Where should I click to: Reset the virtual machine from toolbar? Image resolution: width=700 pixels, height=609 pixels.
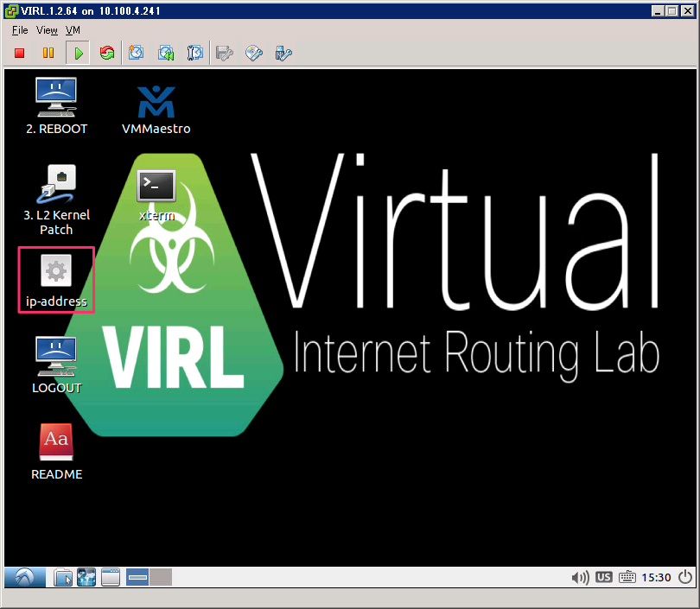107,53
